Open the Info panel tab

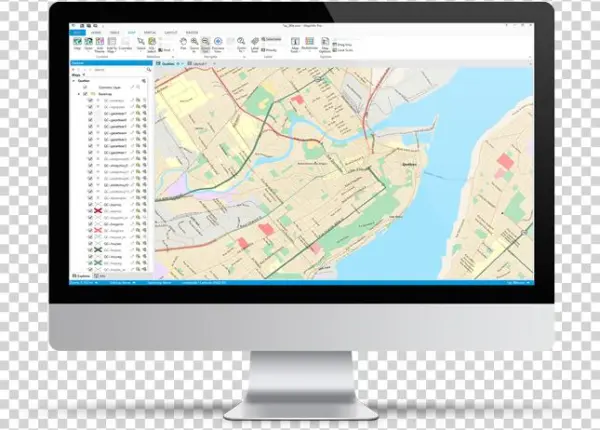(x=99, y=276)
